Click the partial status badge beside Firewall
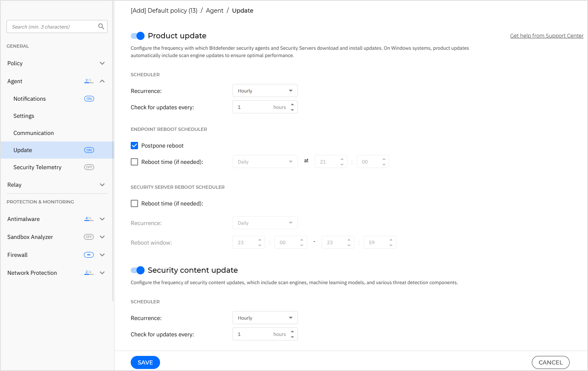This screenshot has width=588, height=371. click(x=88, y=254)
